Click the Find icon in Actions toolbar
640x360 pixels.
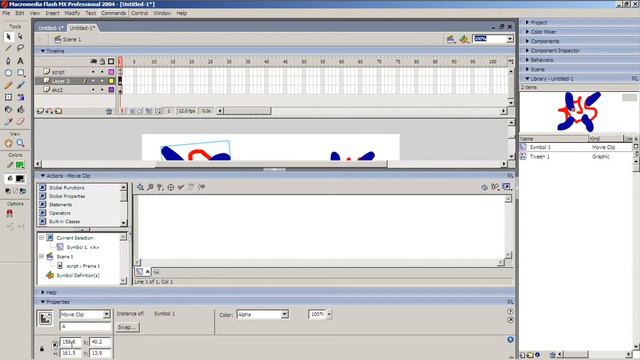[x=150, y=187]
